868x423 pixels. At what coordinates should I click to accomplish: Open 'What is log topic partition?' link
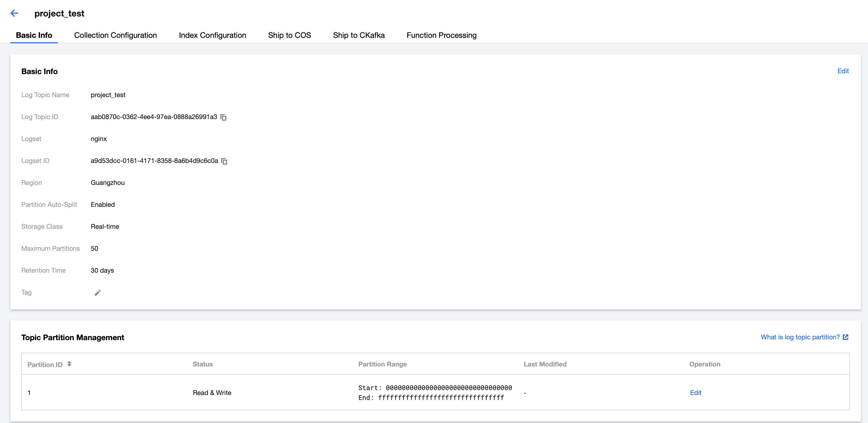pyautogui.click(x=800, y=337)
